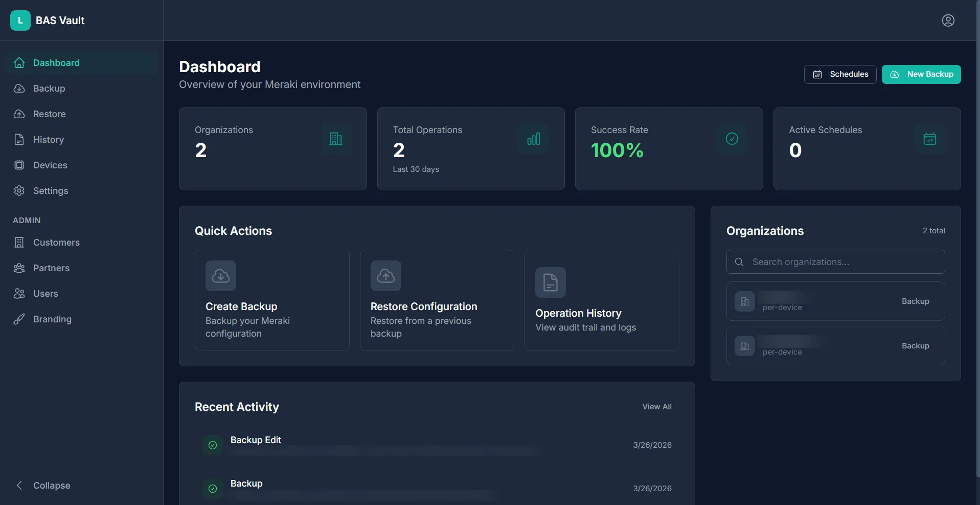Open the Branding admin page
Viewport: 980px width, 505px height.
82,319
